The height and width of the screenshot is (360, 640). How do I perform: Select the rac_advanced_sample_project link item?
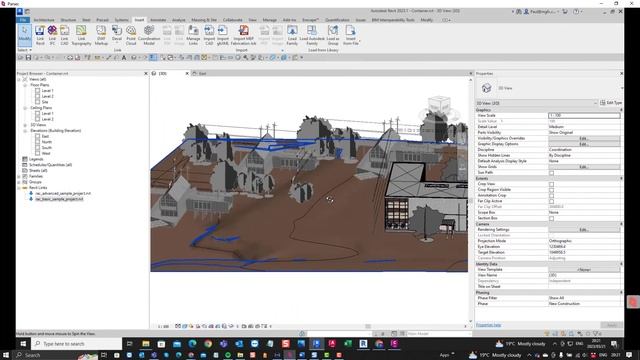pos(63,193)
